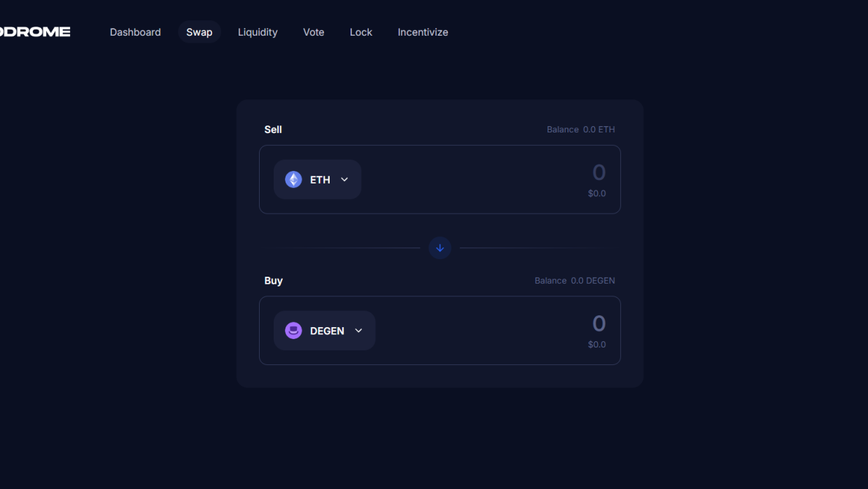The image size is (868, 489).
Task: Click the DEGEN token icon
Action: click(293, 331)
